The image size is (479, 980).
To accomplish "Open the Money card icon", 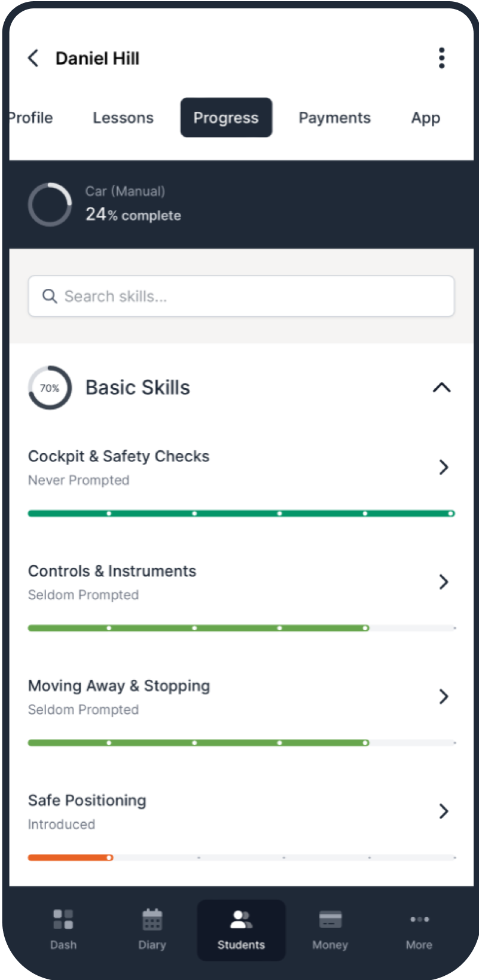I will [330, 920].
